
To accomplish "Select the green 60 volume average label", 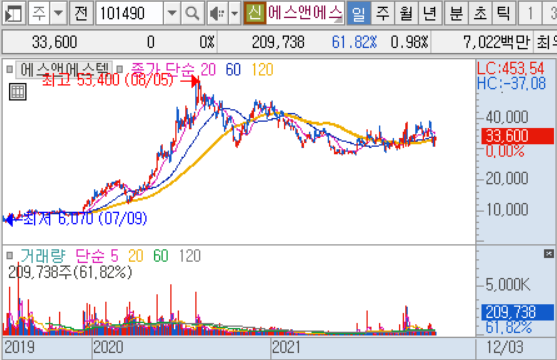I will click(x=161, y=256).
